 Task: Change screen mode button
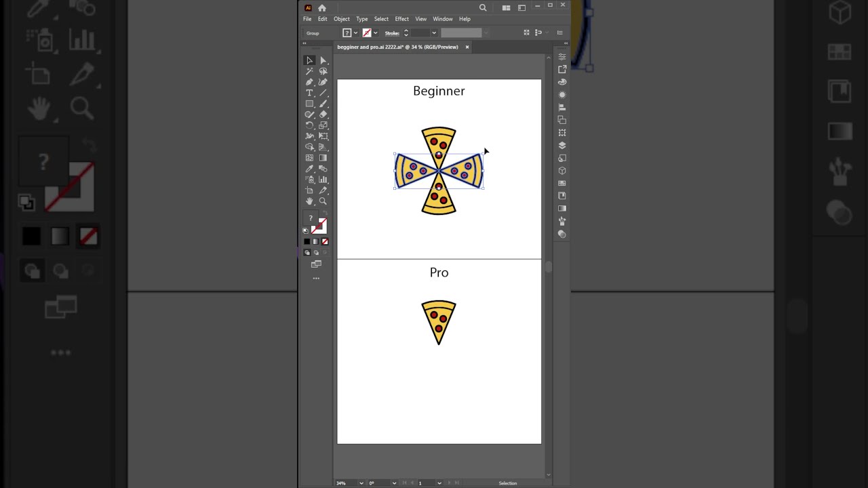tap(316, 264)
